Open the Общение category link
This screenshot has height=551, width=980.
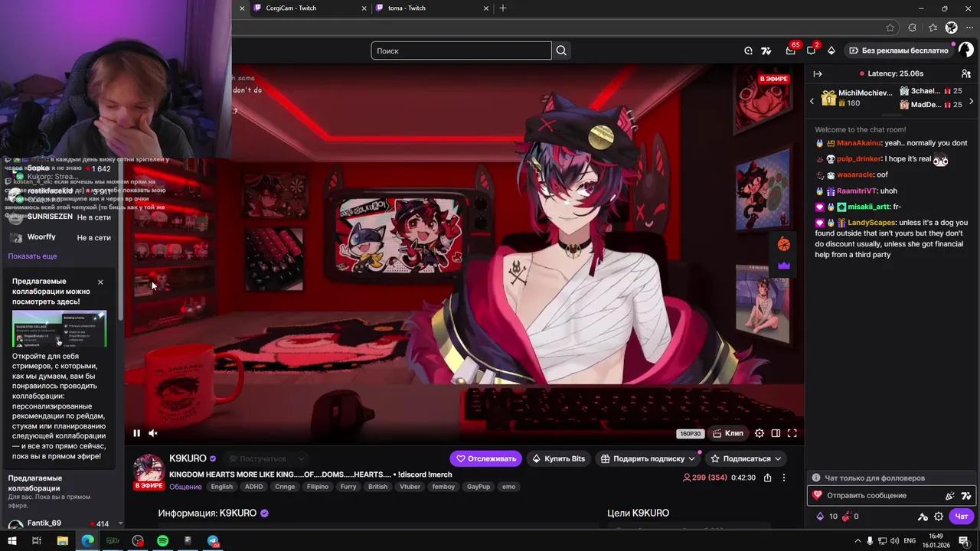click(x=185, y=487)
